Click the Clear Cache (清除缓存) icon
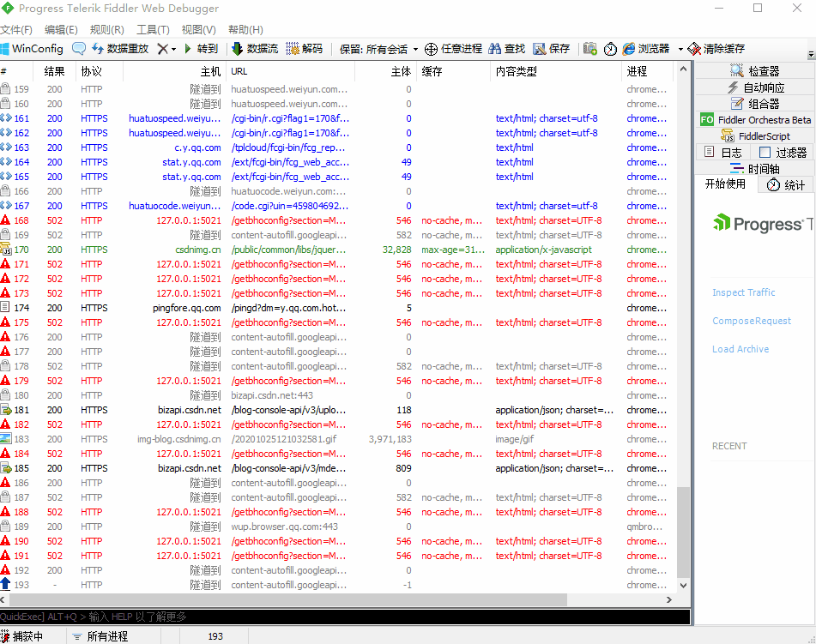The image size is (816, 644). tap(694, 49)
